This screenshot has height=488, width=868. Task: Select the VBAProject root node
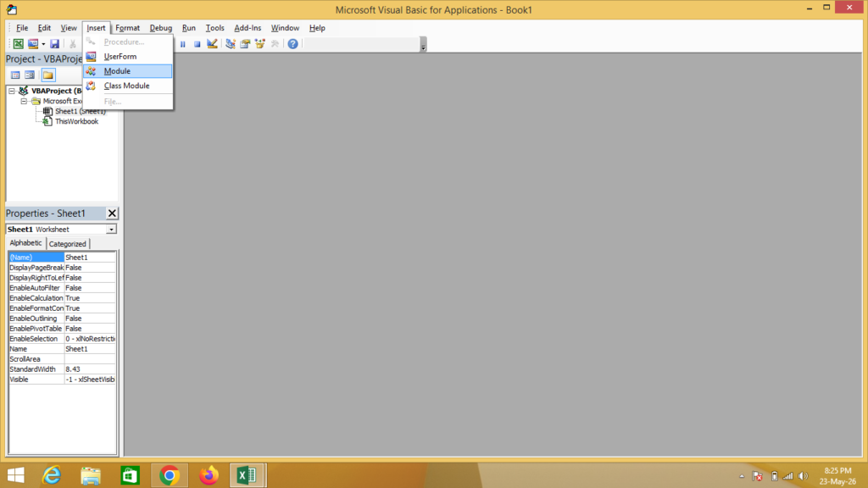(57, 91)
